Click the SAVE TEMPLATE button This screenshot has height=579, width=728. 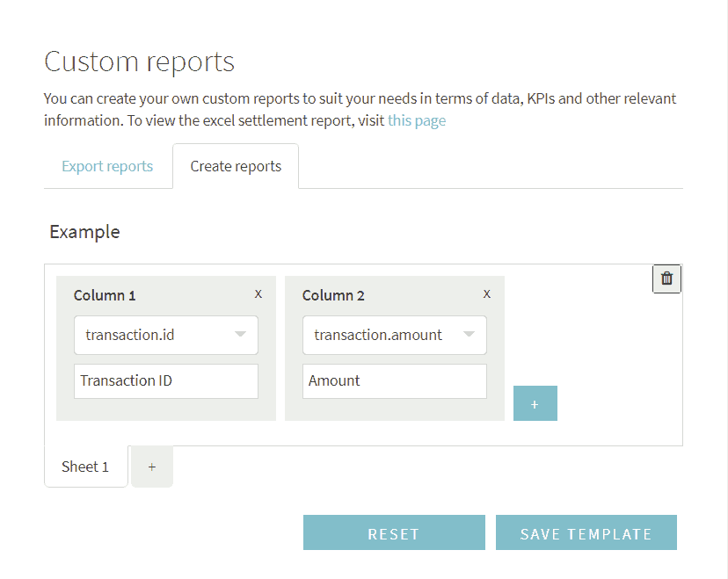[586, 532]
